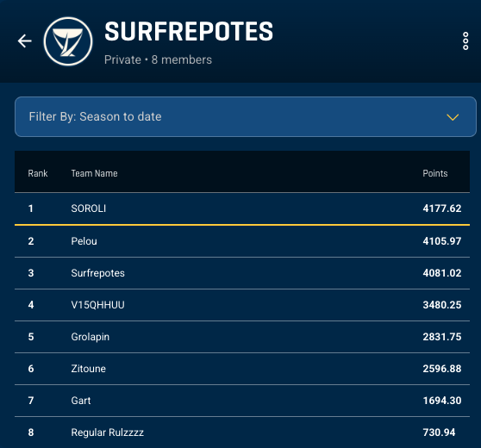Screen dimensions: 481x448
Task: Click the 730.94 points score
Action: coord(439,432)
